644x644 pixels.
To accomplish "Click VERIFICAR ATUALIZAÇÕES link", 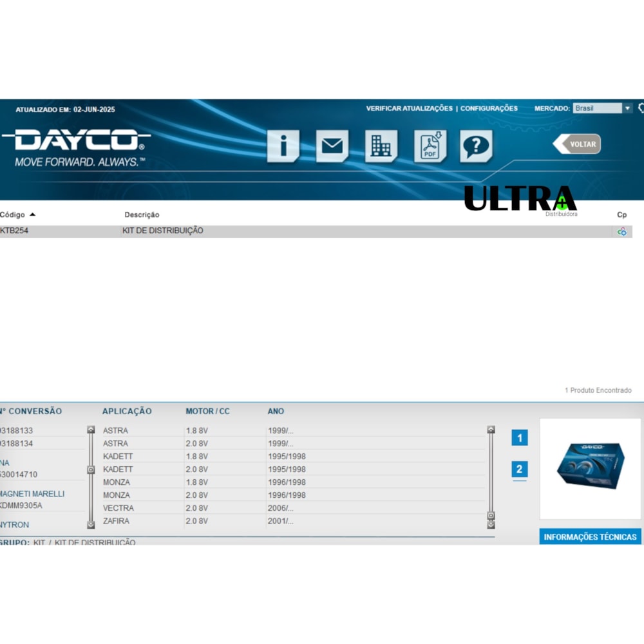I will (409, 108).
